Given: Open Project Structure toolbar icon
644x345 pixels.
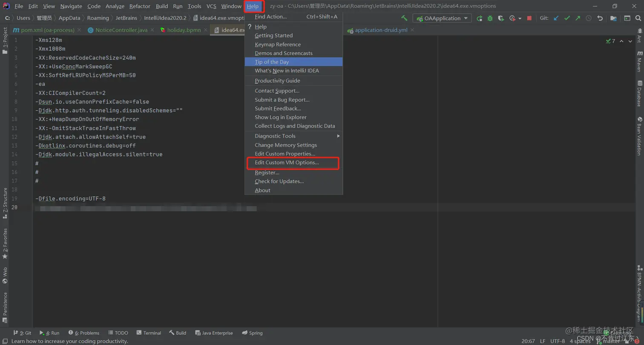Looking at the screenshot, I should coord(613,18).
